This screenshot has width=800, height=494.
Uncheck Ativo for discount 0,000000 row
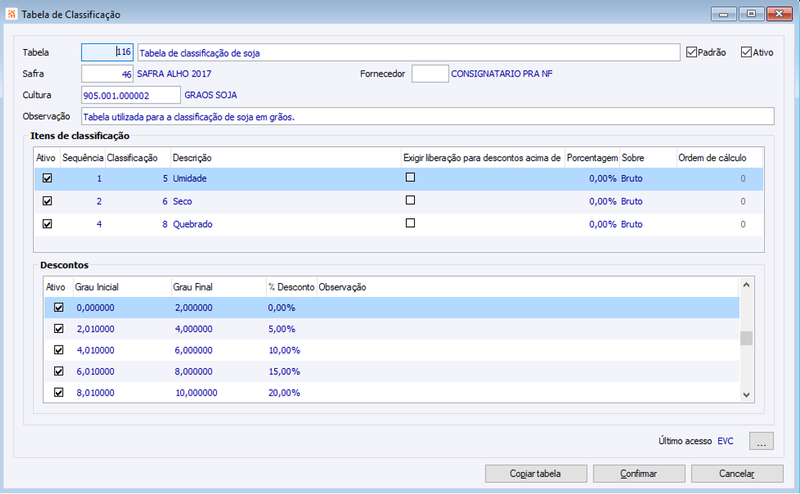point(59,307)
